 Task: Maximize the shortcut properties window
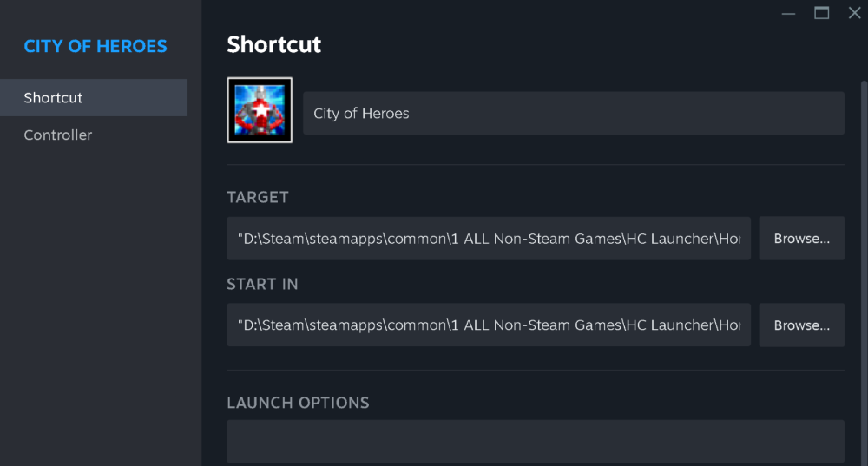821,13
